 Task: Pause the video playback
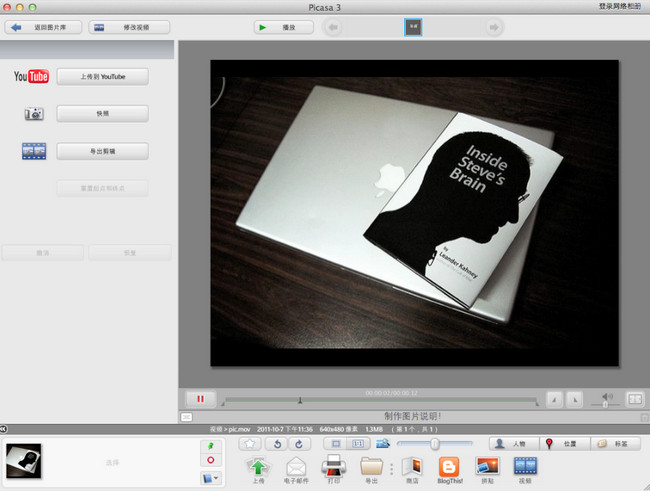201,399
